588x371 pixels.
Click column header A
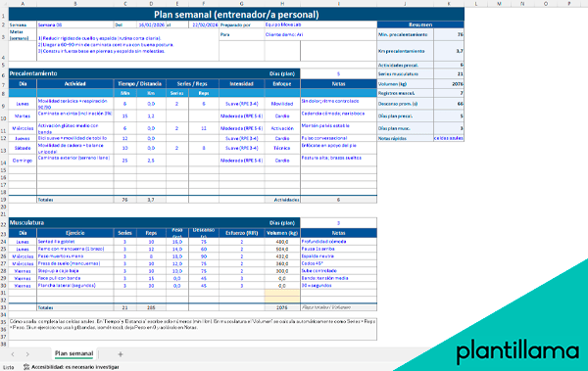pyautogui.click(x=23, y=3)
